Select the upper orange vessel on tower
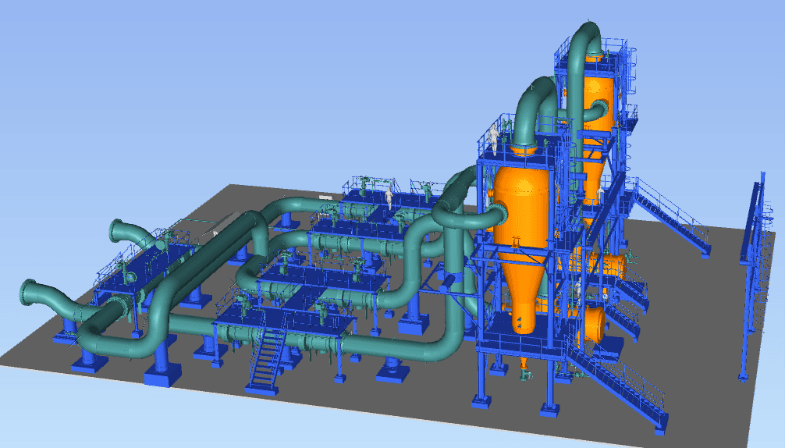The height and width of the screenshot is (448, 785). tap(598, 98)
